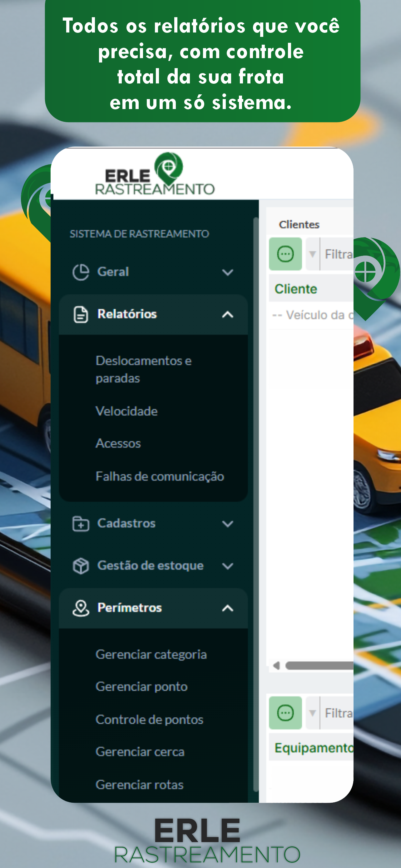Open Gerenciar categoria
Viewport: 401px width, 868px height.
coord(151,654)
